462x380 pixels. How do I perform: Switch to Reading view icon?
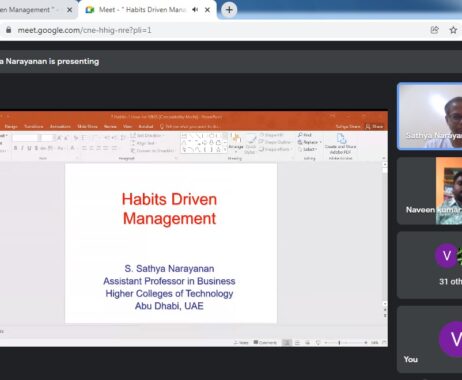click(307, 343)
